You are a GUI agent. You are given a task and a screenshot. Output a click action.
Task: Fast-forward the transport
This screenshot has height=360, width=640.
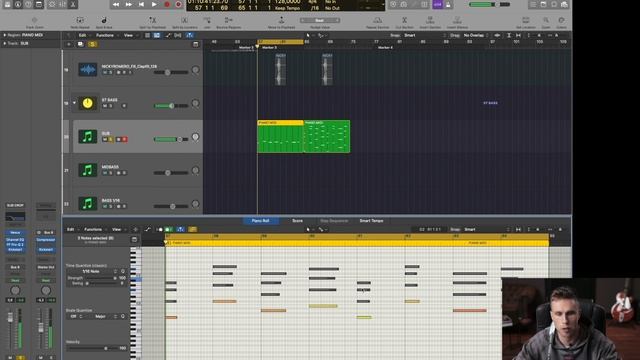[129, 4]
